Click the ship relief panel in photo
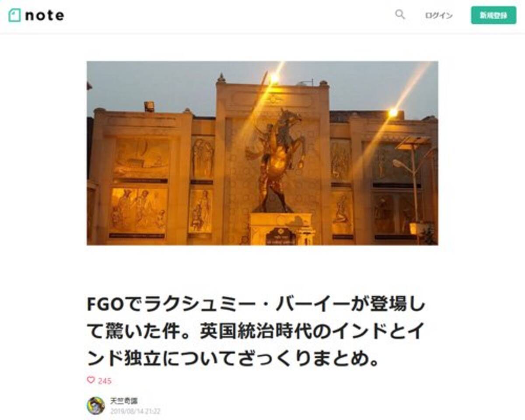 tap(141, 158)
